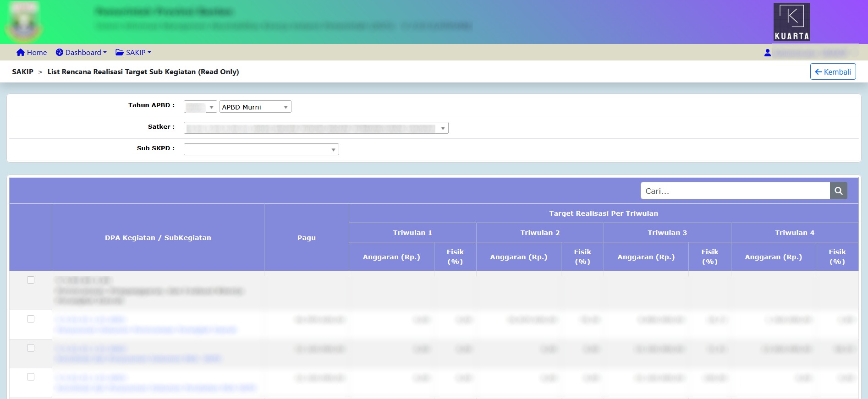The image size is (868, 399).
Task: Click the KUARTA logo
Action: coord(791,22)
